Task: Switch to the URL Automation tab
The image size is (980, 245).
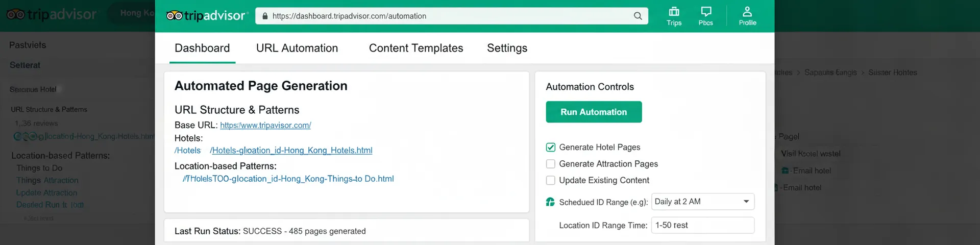Action: point(297,48)
